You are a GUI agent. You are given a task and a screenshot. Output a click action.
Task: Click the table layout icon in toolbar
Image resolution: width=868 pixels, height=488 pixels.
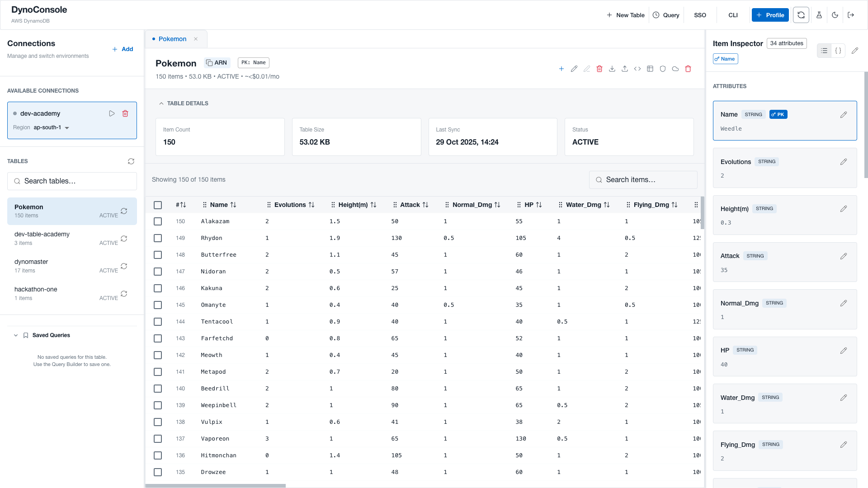pyautogui.click(x=650, y=69)
